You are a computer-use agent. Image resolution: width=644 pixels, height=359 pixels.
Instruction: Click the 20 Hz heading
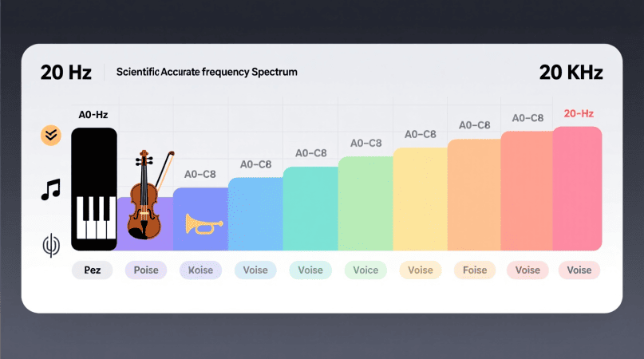point(66,73)
